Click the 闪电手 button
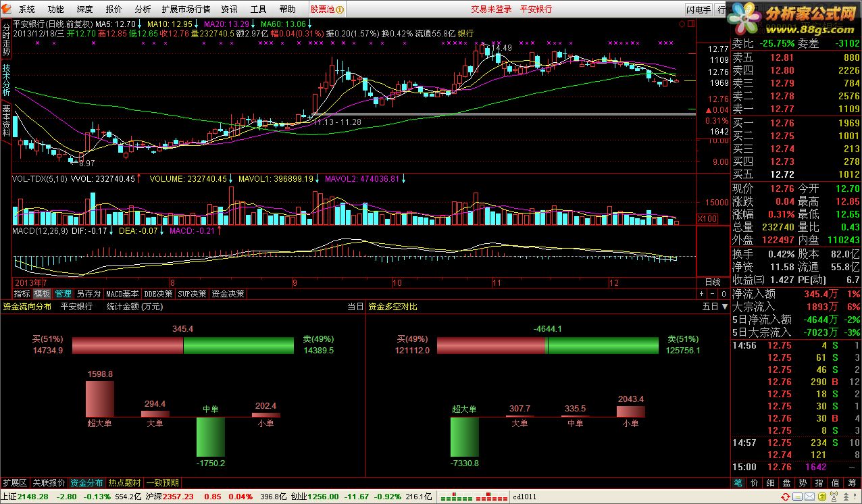862x504 pixels. point(699,9)
